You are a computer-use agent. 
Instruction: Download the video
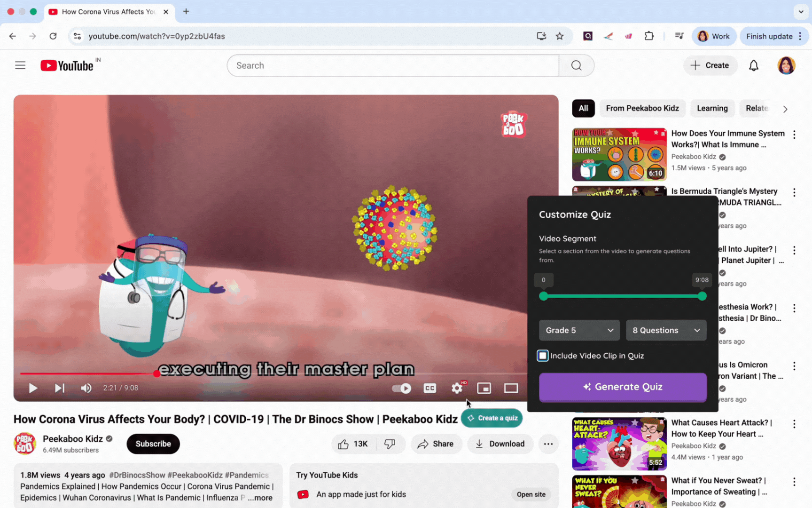point(500,444)
